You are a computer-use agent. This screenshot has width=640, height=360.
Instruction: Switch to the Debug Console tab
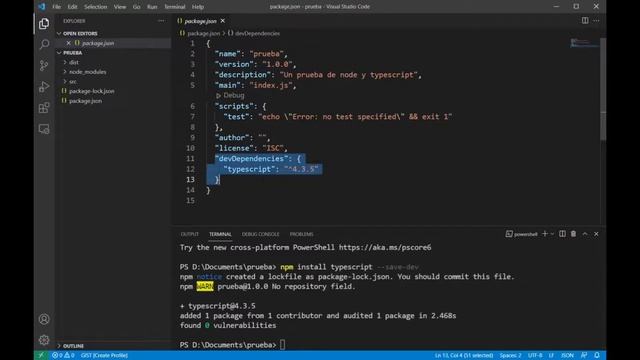[x=260, y=234]
